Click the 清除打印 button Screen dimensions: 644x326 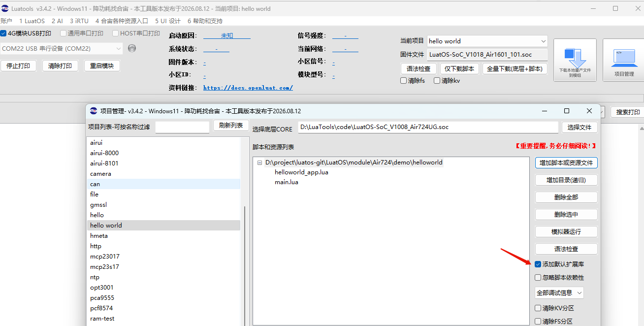(60, 66)
